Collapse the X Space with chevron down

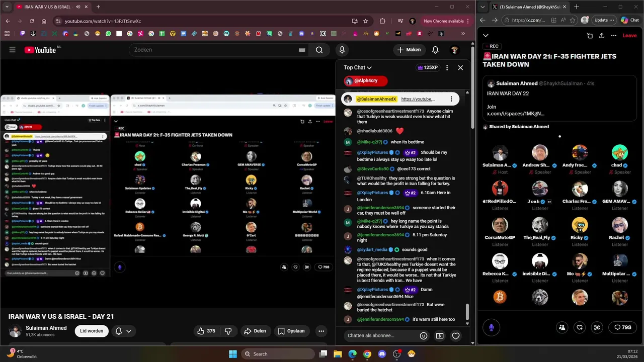(486, 36)
